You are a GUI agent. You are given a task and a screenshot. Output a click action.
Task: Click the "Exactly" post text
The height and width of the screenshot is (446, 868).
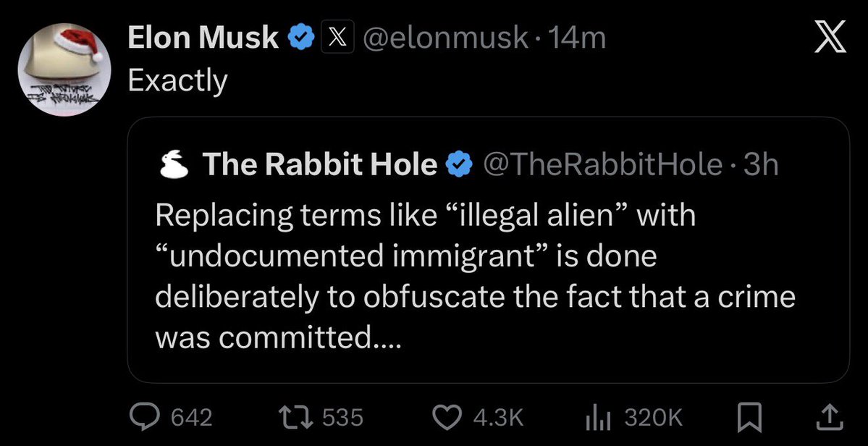177,81
